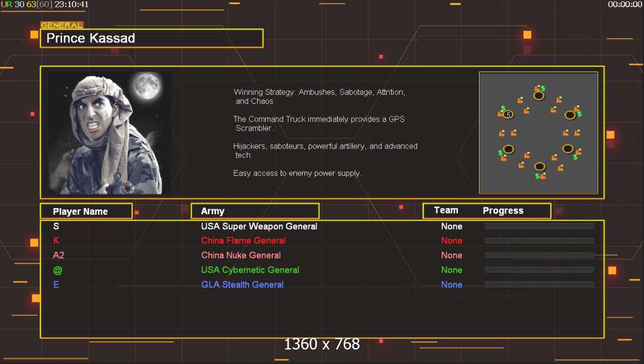Click the Prince Kassad name field

tap(152, 38)
